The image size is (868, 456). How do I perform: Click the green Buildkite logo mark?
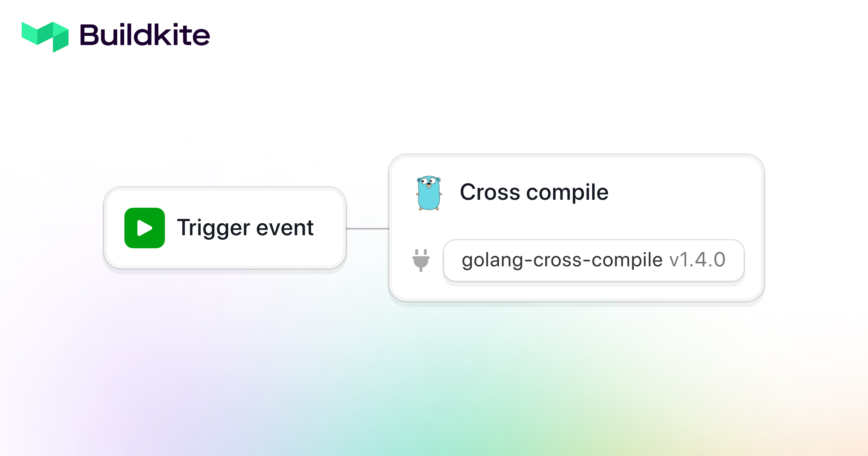[45, 37]
